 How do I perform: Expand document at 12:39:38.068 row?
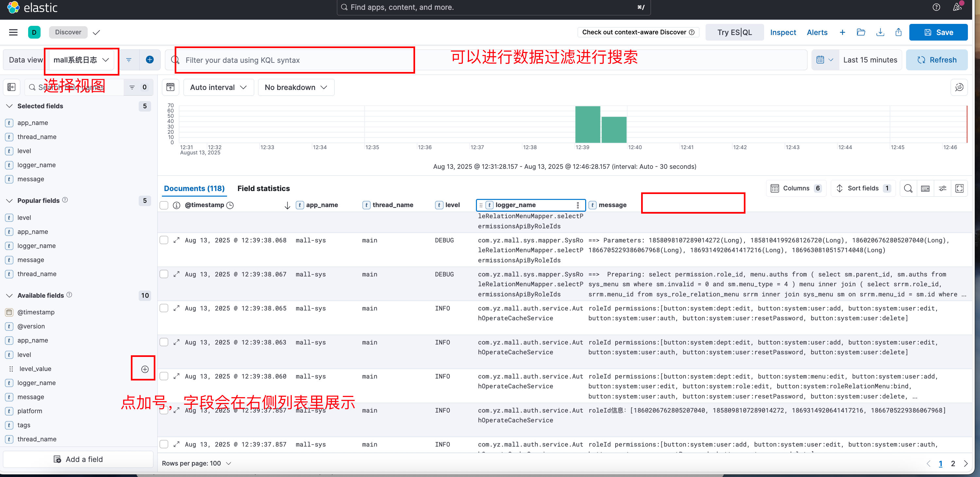click(177, 240)
